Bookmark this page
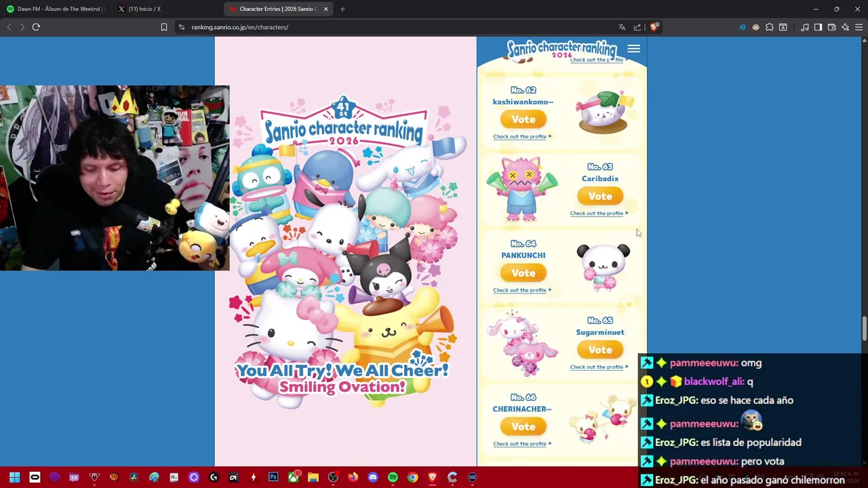The width and height of the screenshot is (868, 488). 164,27
